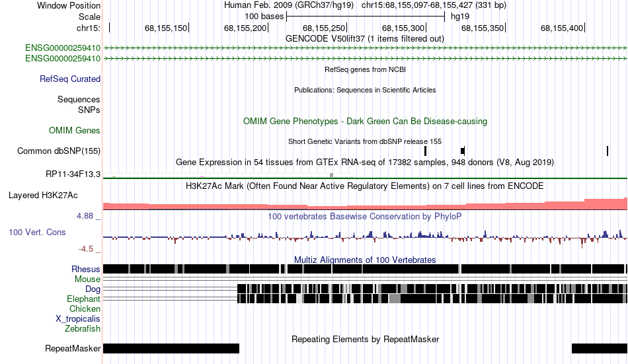
Task: Click the Window Position label
Action: (69, 5)
